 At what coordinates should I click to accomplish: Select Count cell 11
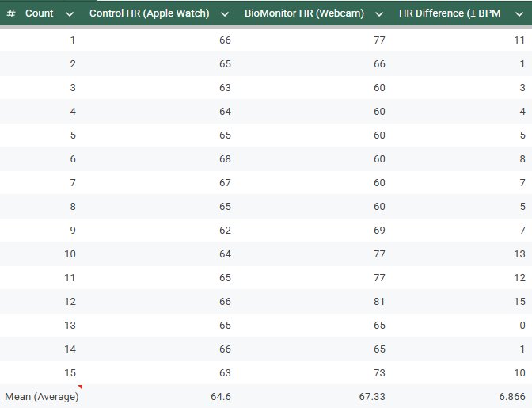click(x=70, y=277)
